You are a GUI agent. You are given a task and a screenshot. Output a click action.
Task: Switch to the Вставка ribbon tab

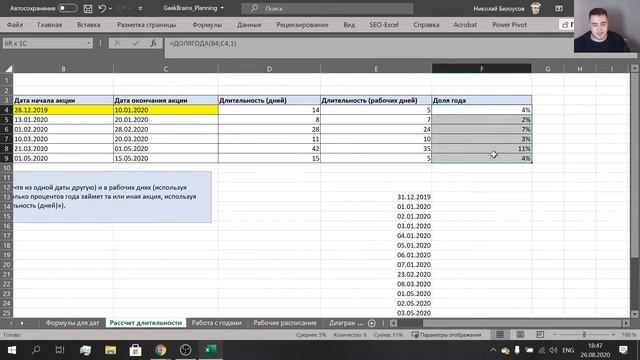[x=89, y=25]
